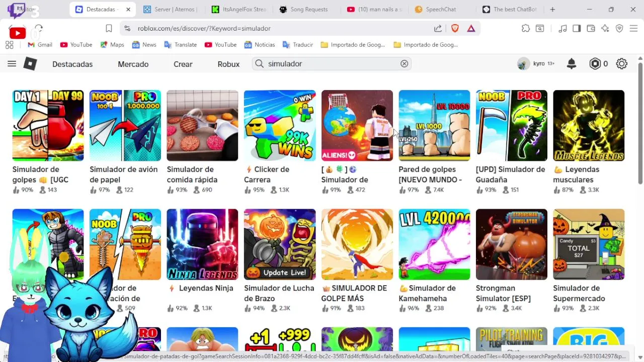This screenshot has width=644, height=362.
Task: Click the Roblox logo home icon
Action: click(x=30, y=64)
